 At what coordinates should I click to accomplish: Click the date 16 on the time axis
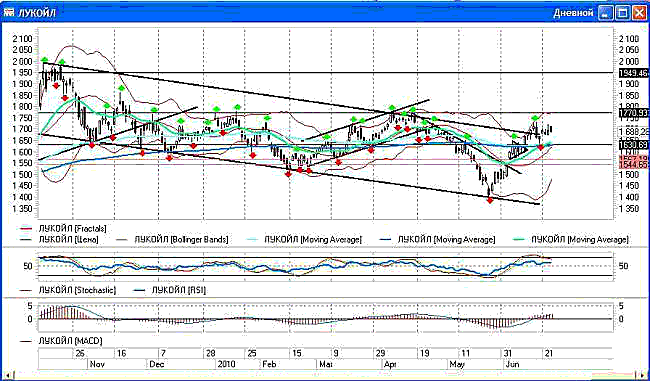pyautogui.click(x=122, y=353)
